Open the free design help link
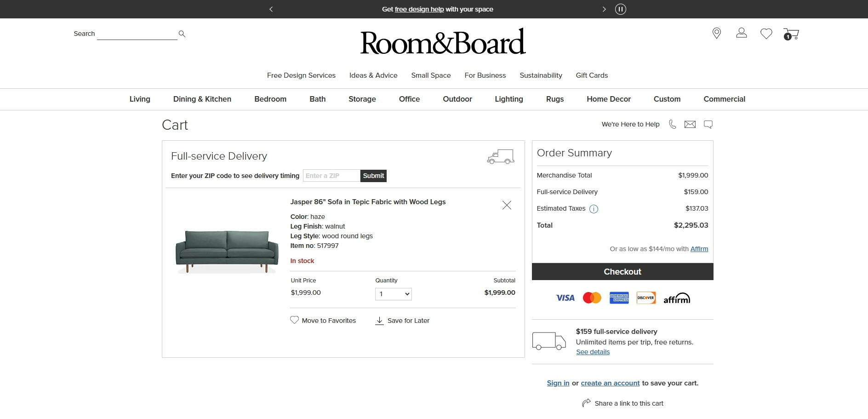 tap(419, 9)
